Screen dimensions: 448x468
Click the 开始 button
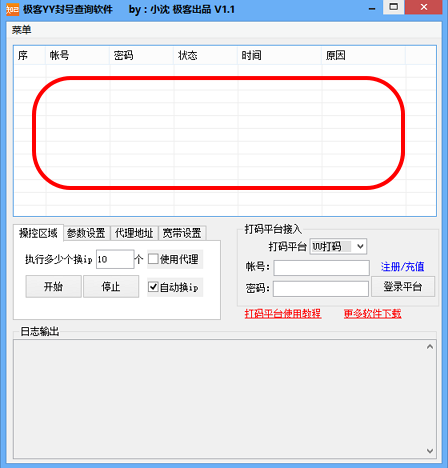click(x=53, y=286)
